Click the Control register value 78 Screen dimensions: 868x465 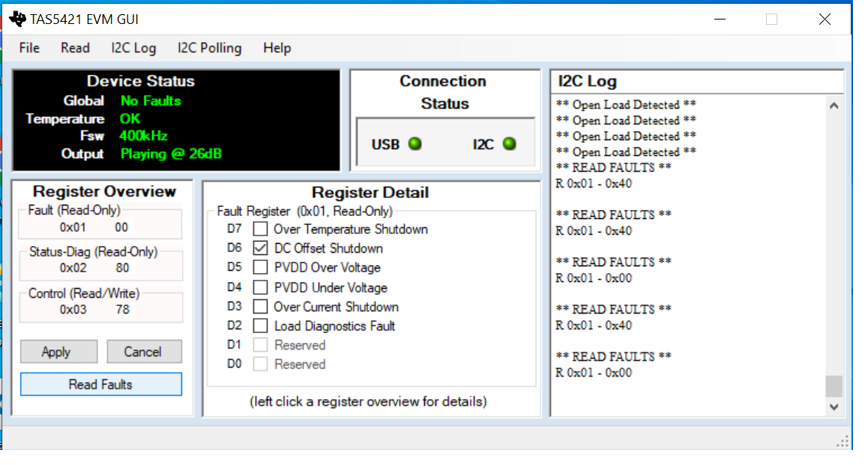point(122,310)
